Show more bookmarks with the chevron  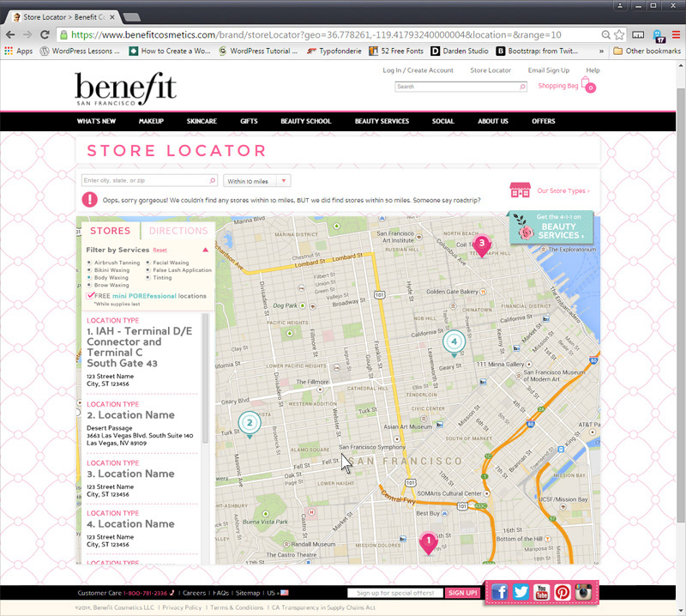coord(601,51)
